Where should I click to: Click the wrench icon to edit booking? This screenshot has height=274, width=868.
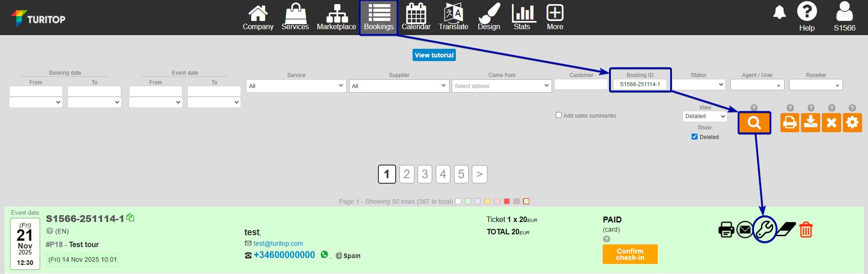765,229
